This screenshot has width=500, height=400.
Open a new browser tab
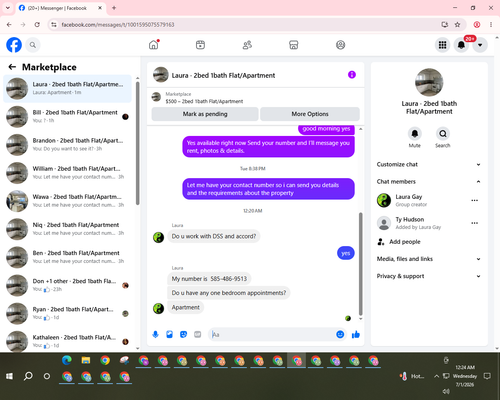[x=114, y=8]
